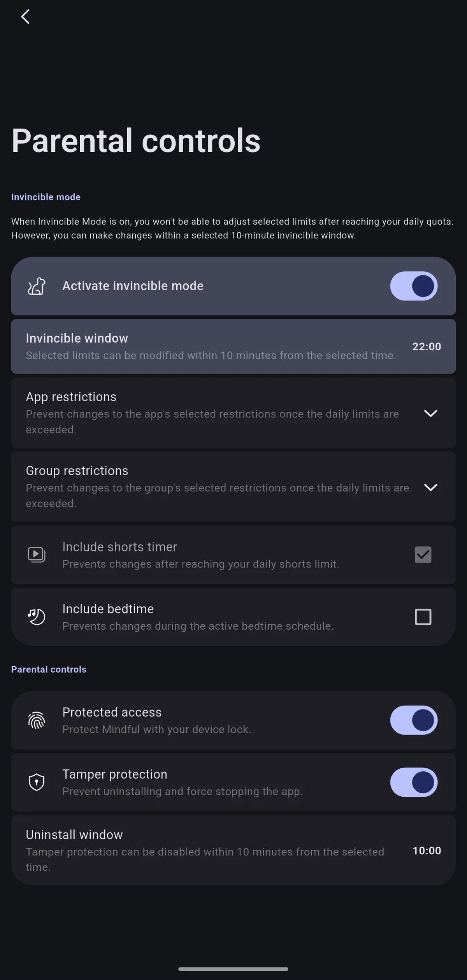Tap the cat icon beside Activate invincible mode
This screenshot has height=980, width=467.
tap(36, 286)
